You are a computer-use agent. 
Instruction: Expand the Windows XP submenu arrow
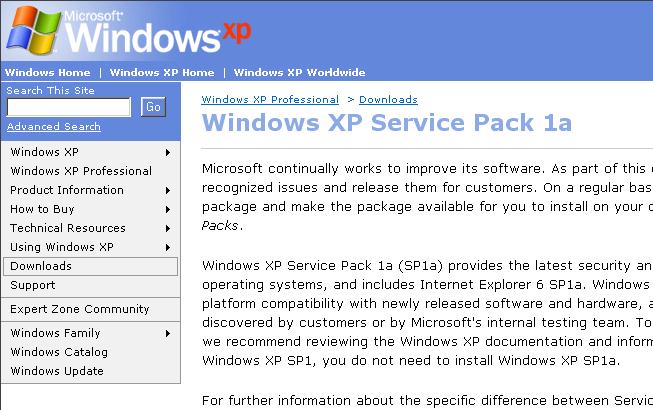point(168,152)
